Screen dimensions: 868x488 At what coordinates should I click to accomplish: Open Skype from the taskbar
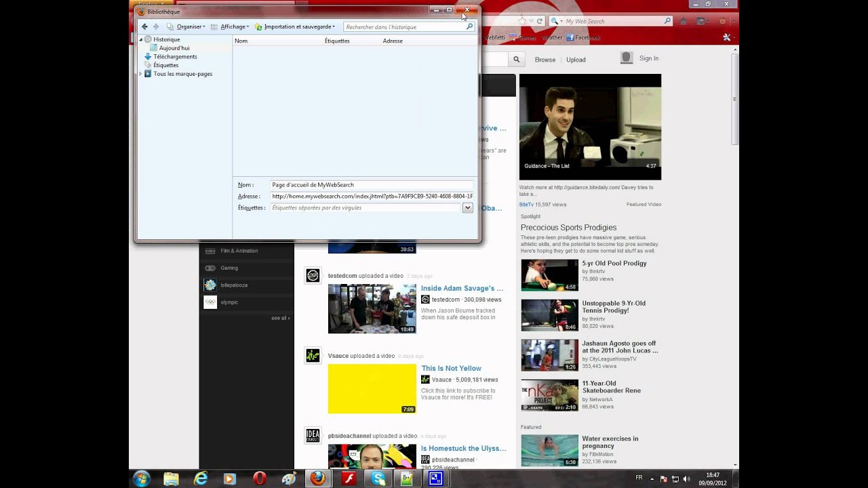(378, 479)
